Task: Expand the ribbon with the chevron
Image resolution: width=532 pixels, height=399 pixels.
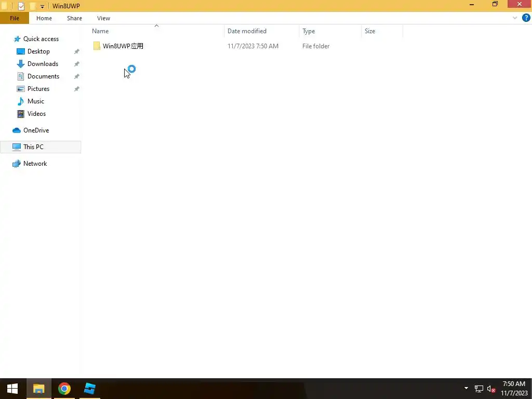Action: tap(515, 18)
